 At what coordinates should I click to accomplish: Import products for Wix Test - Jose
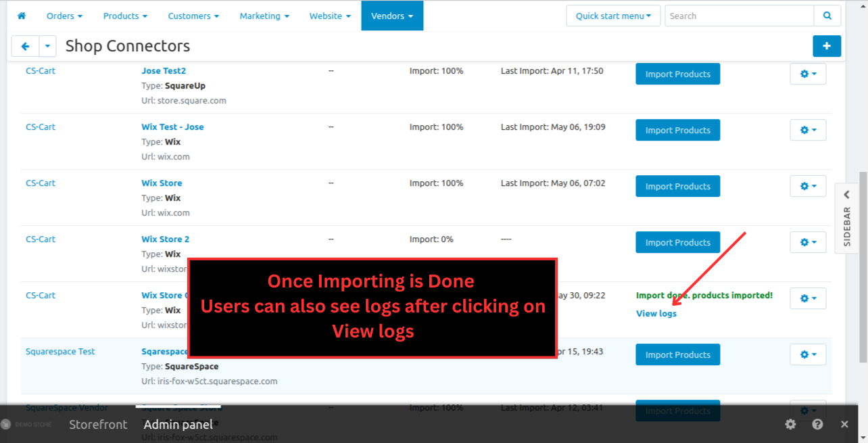677,130
